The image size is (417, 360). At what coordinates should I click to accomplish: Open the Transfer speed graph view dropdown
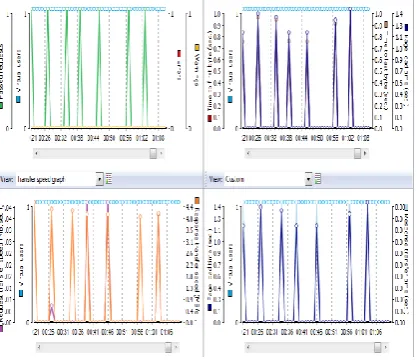tap(99, 179)
